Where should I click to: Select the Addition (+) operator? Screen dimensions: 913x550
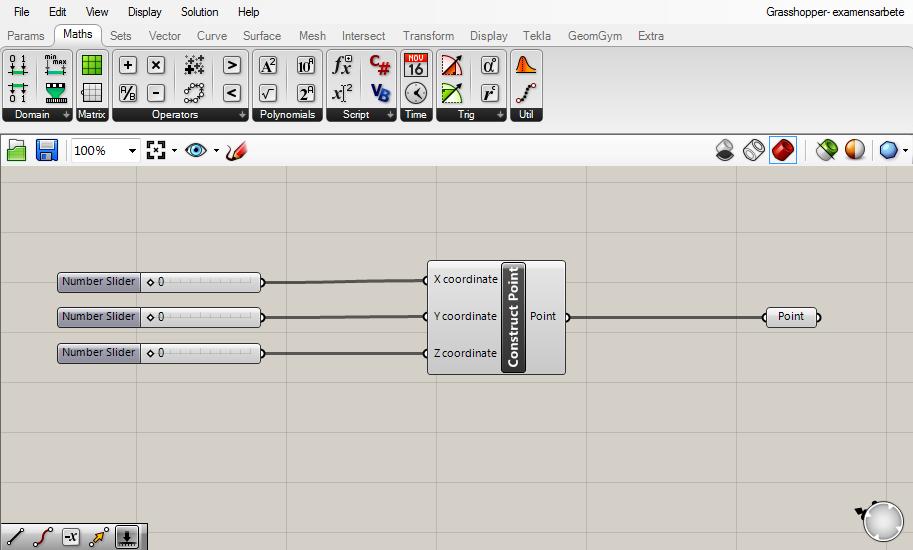128,65
